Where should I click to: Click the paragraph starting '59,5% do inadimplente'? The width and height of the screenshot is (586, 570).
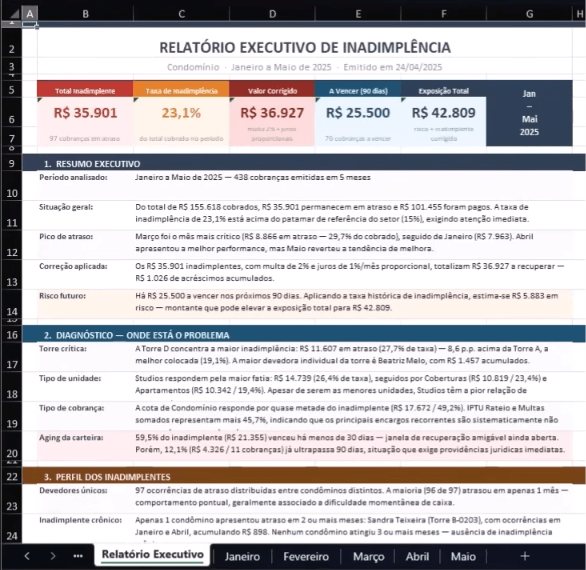click(350, 443)
